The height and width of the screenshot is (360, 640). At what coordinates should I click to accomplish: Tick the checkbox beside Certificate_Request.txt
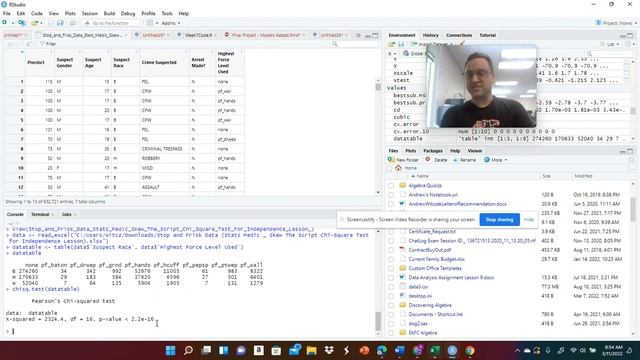pyautogui.click(x=391, y=232)
